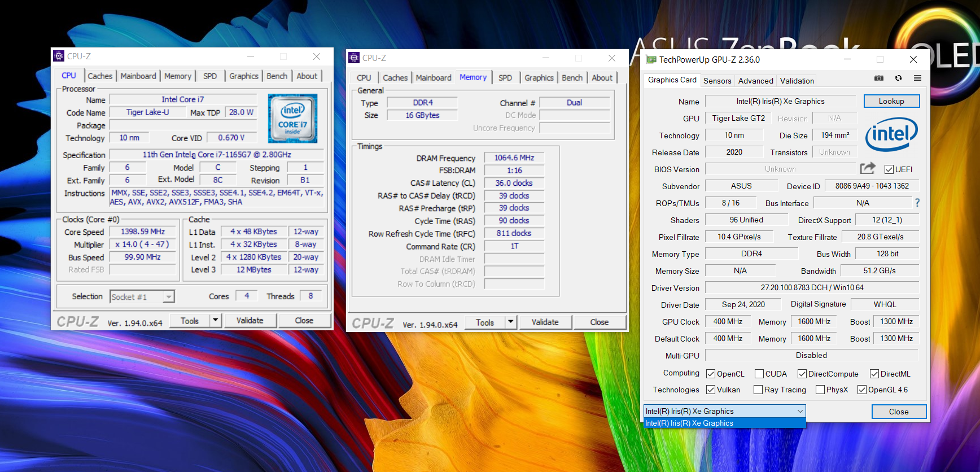Open Memory tab in left CPU-Z window
This screenshot has height=472, width=980.
point(178,76)
